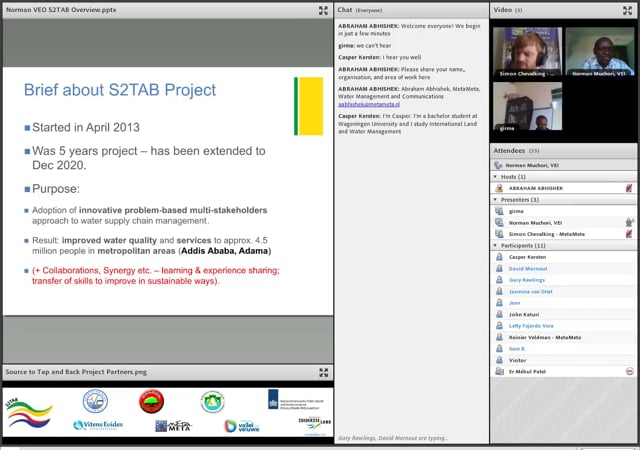
Task: Select participant Casper Kersten
Action: [x=563, y=257]
